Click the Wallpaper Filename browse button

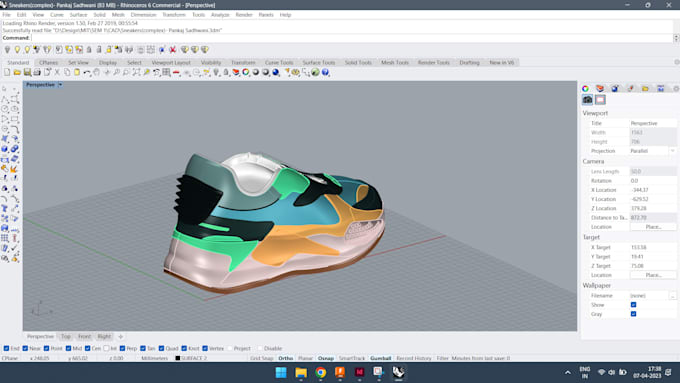point(673,296)
